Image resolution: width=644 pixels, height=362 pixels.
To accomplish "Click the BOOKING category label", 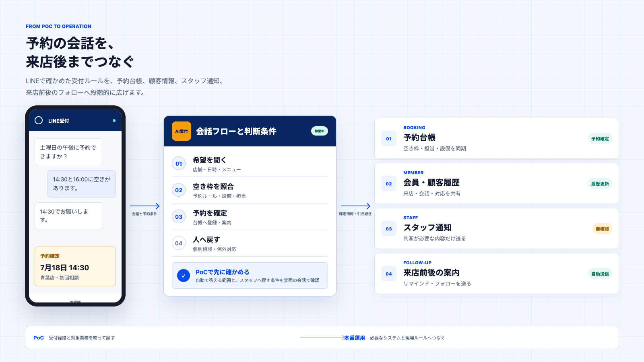I will [x=414, y=128].
